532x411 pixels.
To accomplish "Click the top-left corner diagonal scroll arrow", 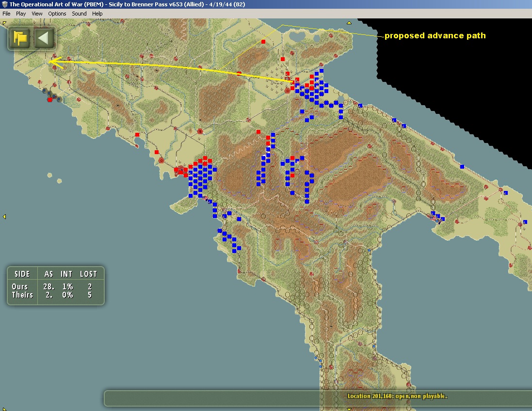I will click(x=4, y=23).
